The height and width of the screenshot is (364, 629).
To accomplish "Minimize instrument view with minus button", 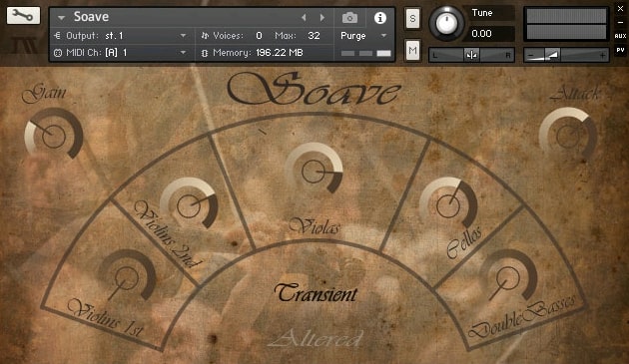I will coord(621,23).
